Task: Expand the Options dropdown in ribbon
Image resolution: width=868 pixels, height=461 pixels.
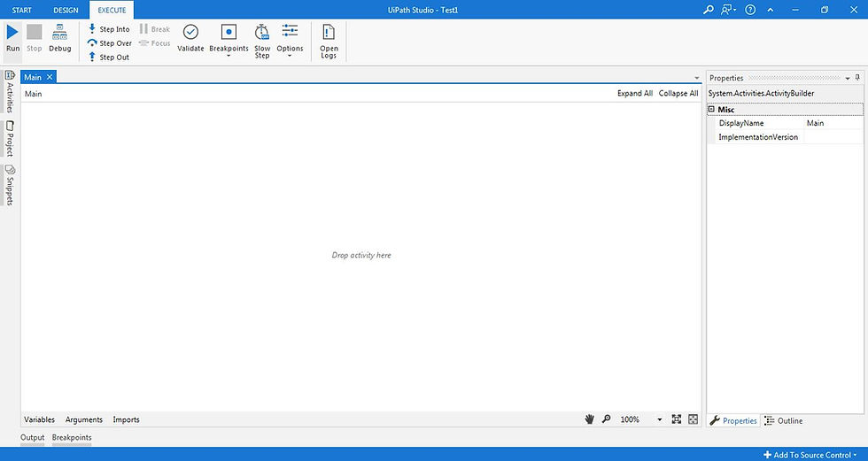Action: [x=291, y=41]
